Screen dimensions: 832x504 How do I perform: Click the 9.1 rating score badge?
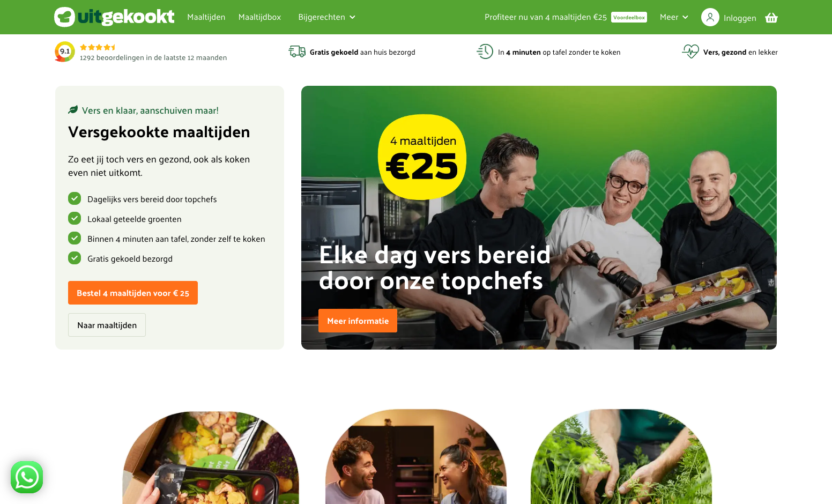point(65,51)
